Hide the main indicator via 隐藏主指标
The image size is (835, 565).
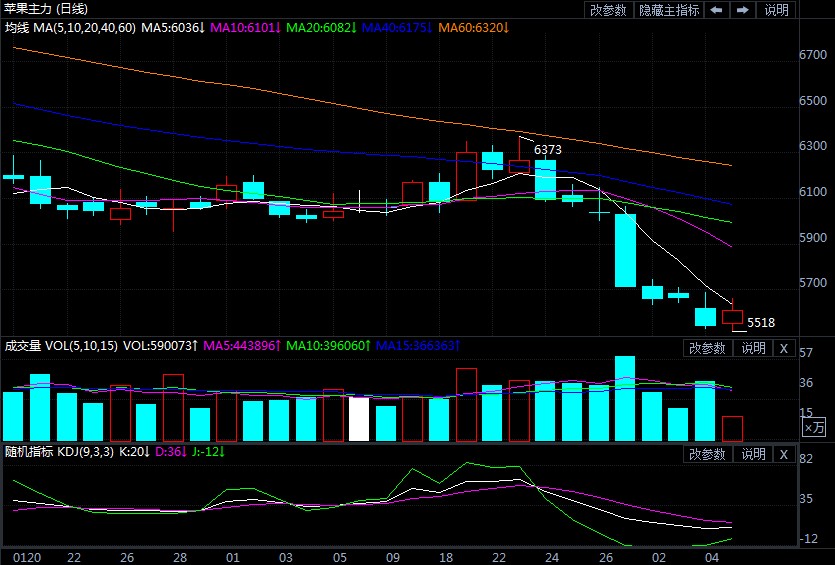click(x=669, y=10)
